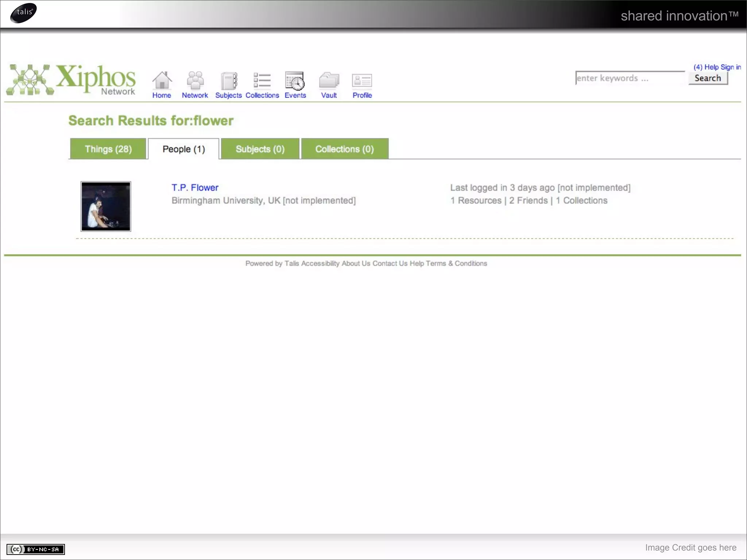Switch to the Things (28) tab
Image resolution: width=747 pixels, height=560 pixels.
click(x=108, y=149)
